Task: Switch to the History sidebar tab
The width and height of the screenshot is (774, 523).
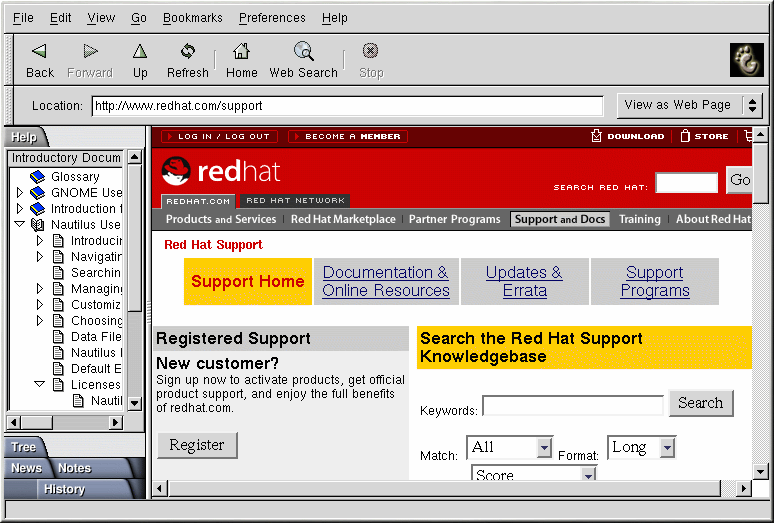Action: coord(64,489)
